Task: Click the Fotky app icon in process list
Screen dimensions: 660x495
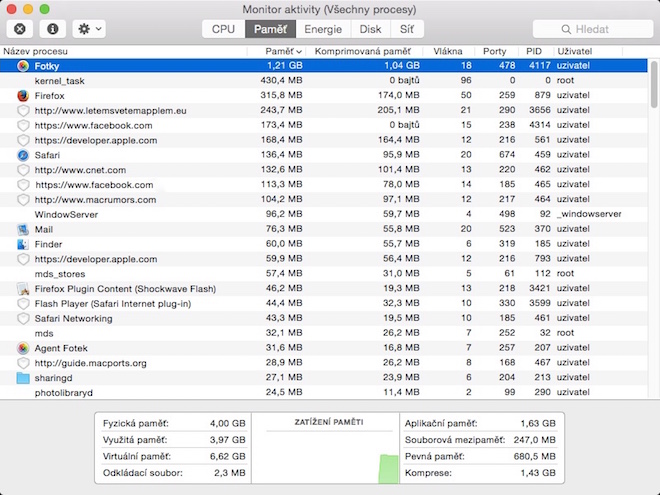Action: coord(23,65)
